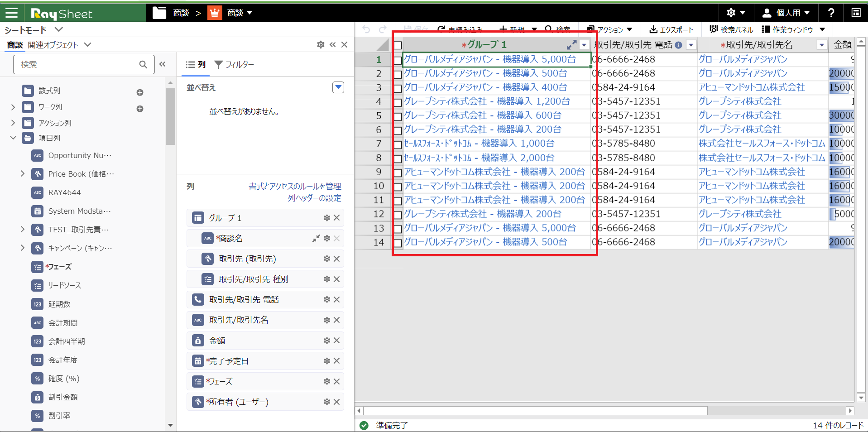Check the row 7 checkbox
Screen dimensions: 868x432
point(398,144)
